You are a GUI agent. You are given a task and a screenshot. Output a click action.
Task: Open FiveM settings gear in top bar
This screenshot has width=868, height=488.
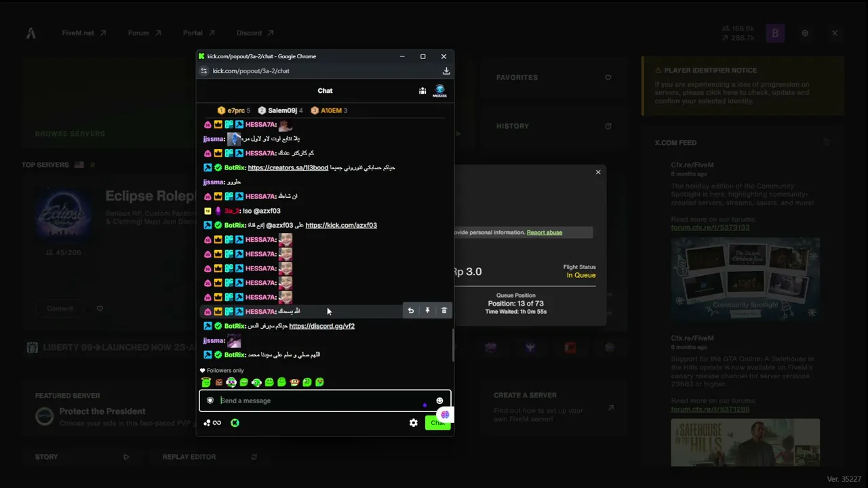[805, 33]
